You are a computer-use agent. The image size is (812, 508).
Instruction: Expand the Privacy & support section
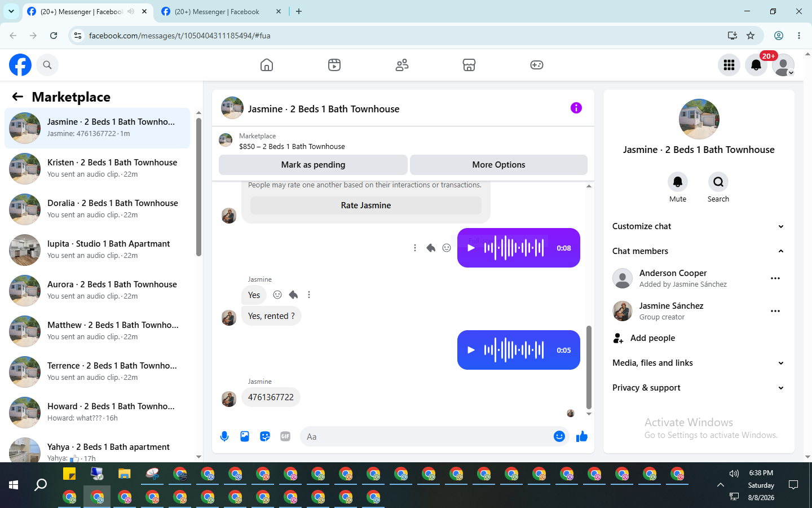pos(699,388)
